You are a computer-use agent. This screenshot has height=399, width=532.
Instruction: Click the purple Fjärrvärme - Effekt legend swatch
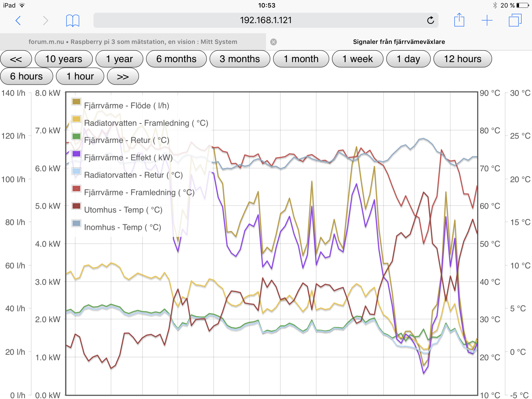[x=76, y=154]
